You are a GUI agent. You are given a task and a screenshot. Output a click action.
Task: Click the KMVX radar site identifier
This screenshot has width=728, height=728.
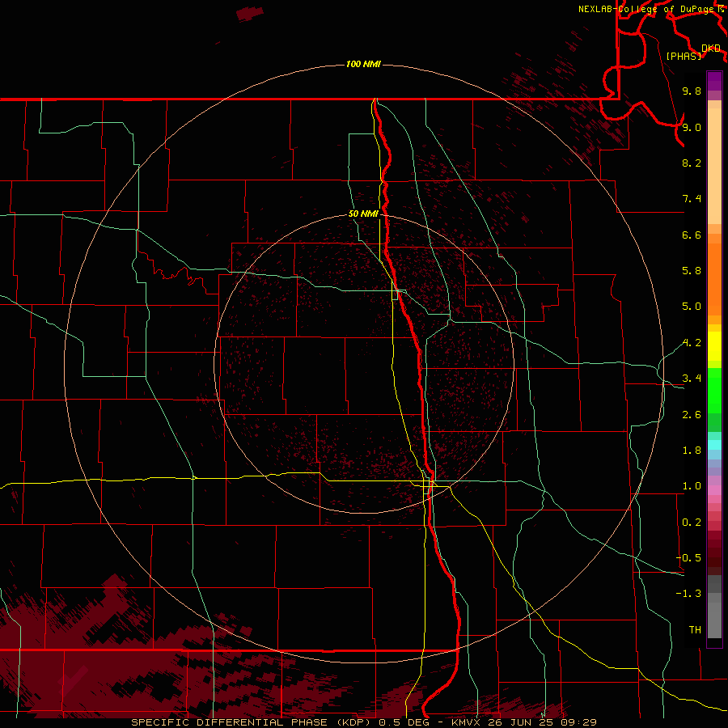point(464,722)
